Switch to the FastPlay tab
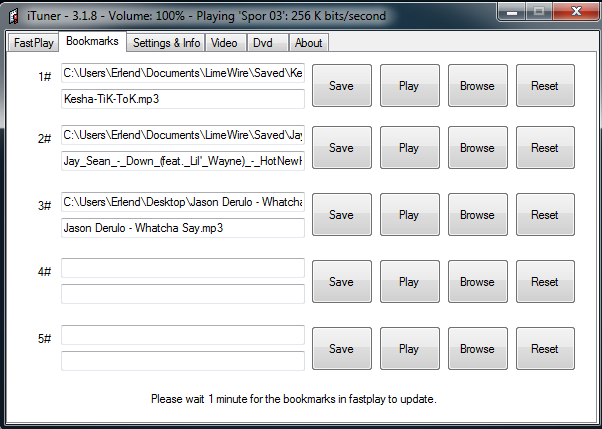 [x=34, y=43]
